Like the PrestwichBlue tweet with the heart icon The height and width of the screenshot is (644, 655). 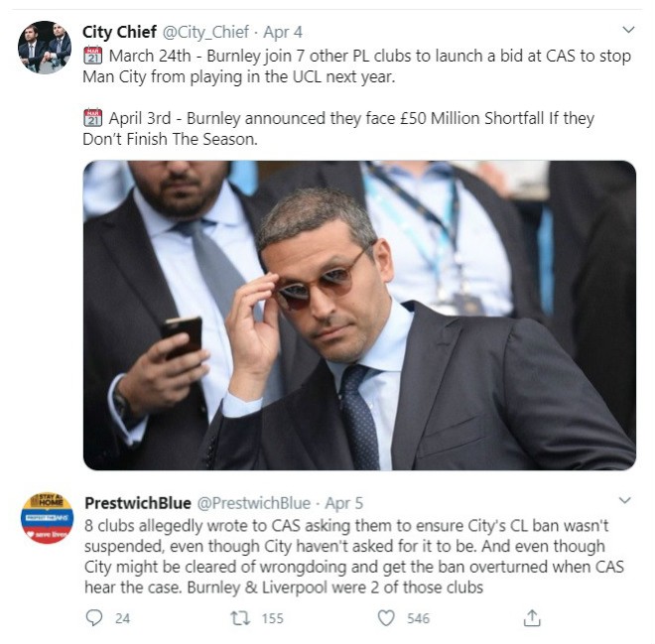coord(387,617)
